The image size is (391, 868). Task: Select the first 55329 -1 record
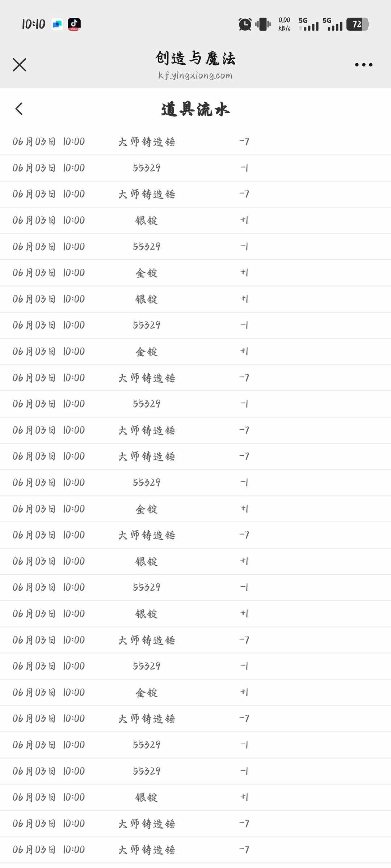(x=195, y=168)
